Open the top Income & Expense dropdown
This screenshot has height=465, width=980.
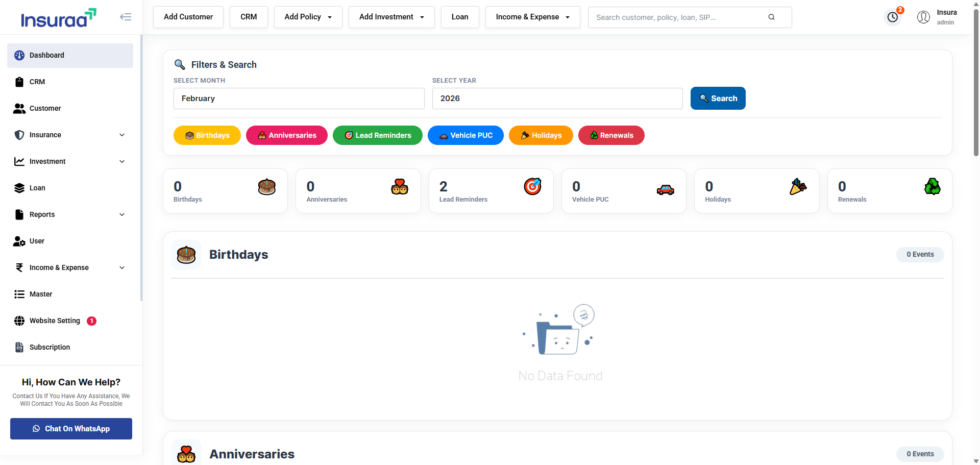(533, 17)
